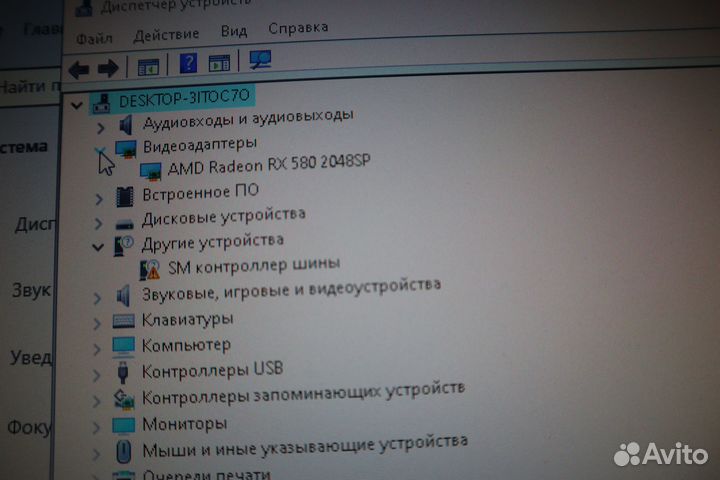This screenshot has width=720, height=480.
Task: Open Help via blue question mark icon
Action: (x=188, y=63)
